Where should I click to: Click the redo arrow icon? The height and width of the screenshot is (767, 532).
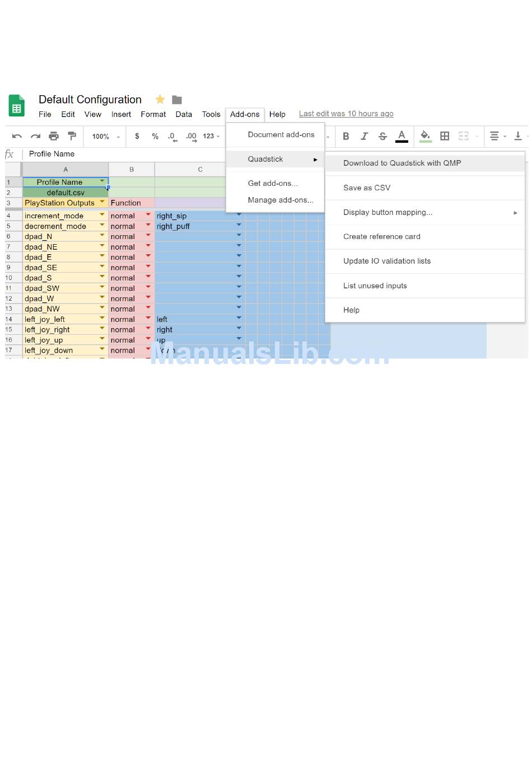coord(35,136)
